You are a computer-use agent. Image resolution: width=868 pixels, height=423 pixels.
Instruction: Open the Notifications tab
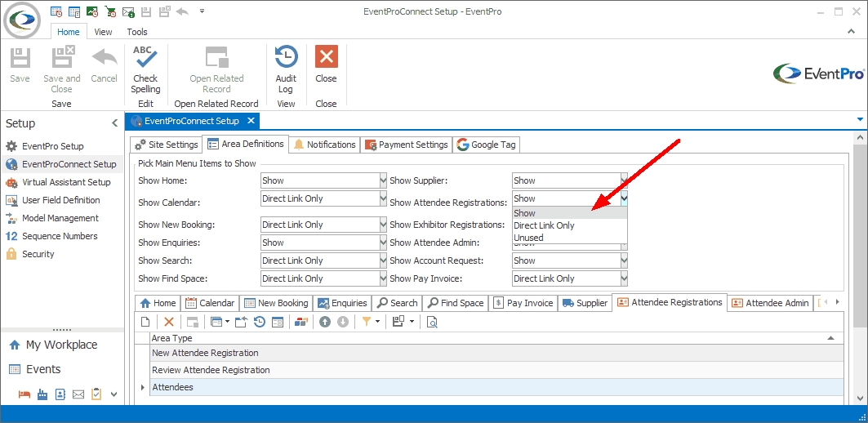(325, 145)
